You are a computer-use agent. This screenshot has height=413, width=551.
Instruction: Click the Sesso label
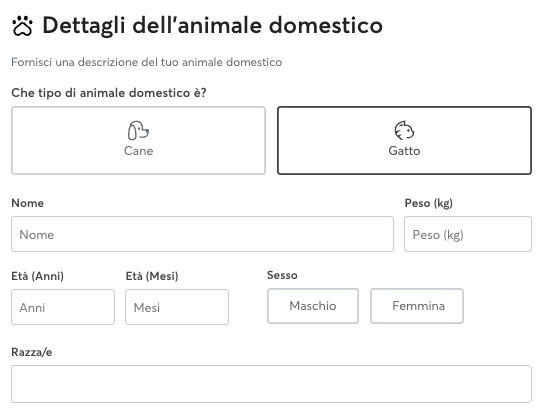pos(282,275)
